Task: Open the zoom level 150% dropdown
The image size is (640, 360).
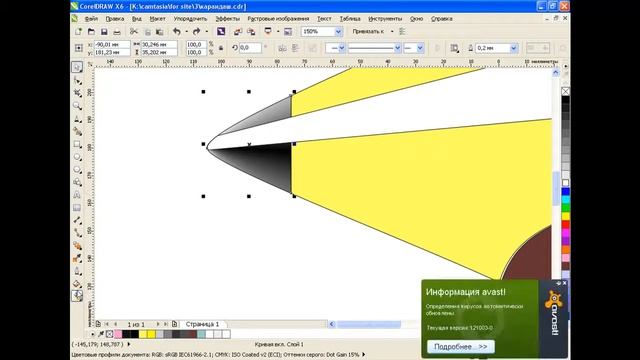Action: pos(338,31)
